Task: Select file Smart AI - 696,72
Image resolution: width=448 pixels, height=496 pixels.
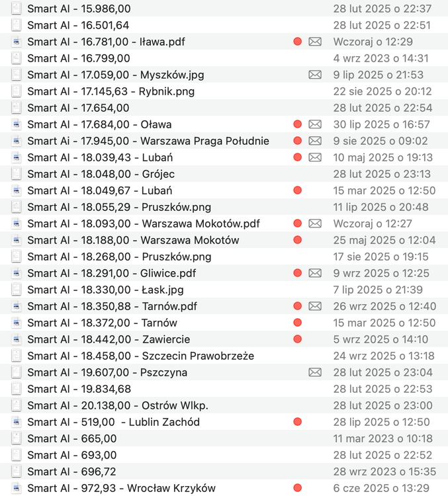Action: pos(224,472)
